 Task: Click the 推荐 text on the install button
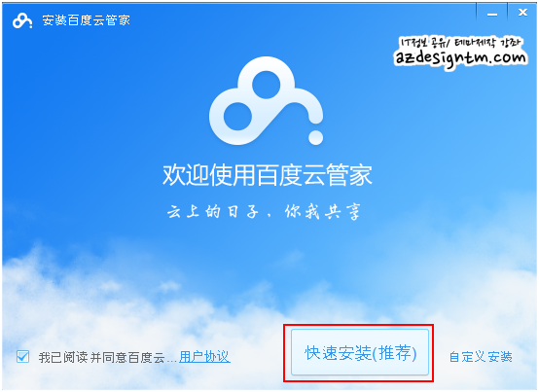394,352
